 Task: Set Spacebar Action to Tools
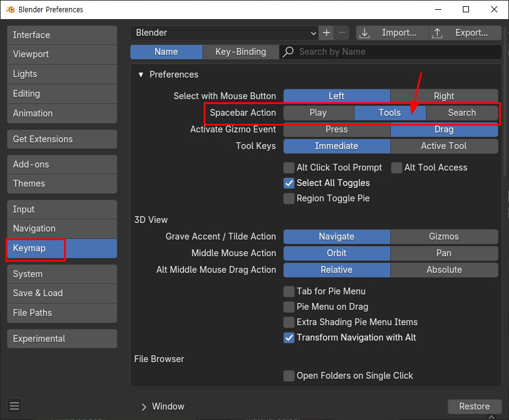click(x=390, y=113)
